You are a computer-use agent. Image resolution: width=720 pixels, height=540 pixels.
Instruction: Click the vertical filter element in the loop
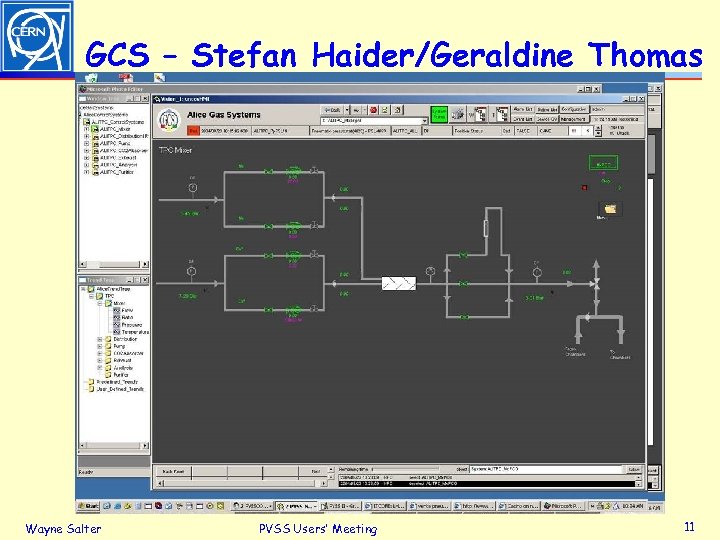pos(486,228)
